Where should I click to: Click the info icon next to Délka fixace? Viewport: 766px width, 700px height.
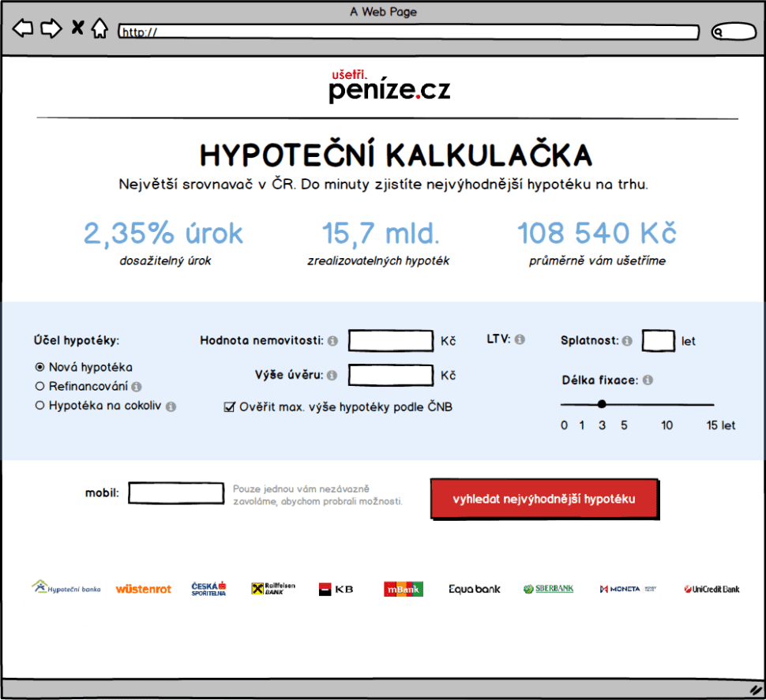pyautogui.click(x=648, y=380)
